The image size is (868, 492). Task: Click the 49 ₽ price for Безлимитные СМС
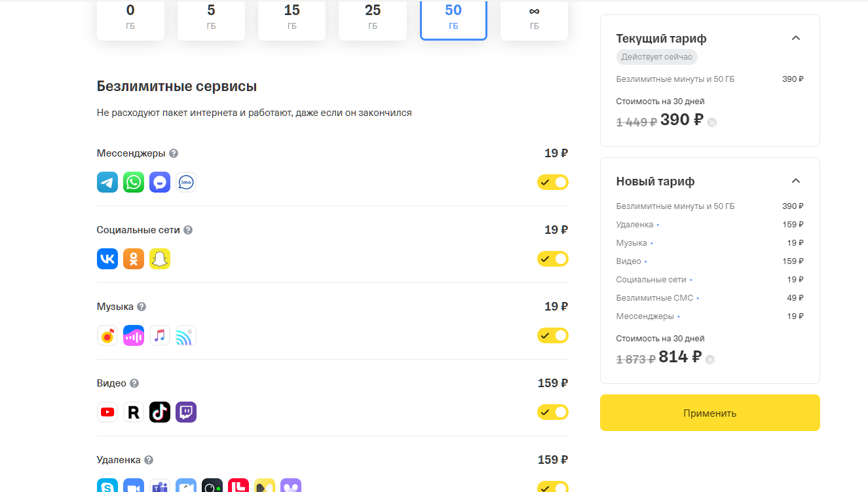[795, 297]
